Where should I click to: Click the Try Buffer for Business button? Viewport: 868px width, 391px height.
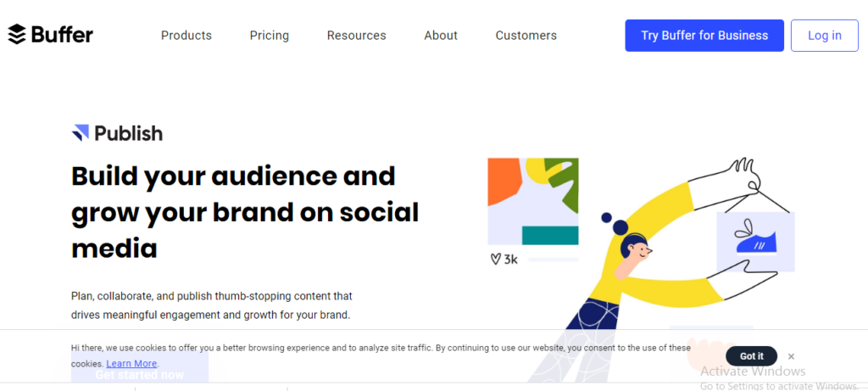(x=704, y=36)
